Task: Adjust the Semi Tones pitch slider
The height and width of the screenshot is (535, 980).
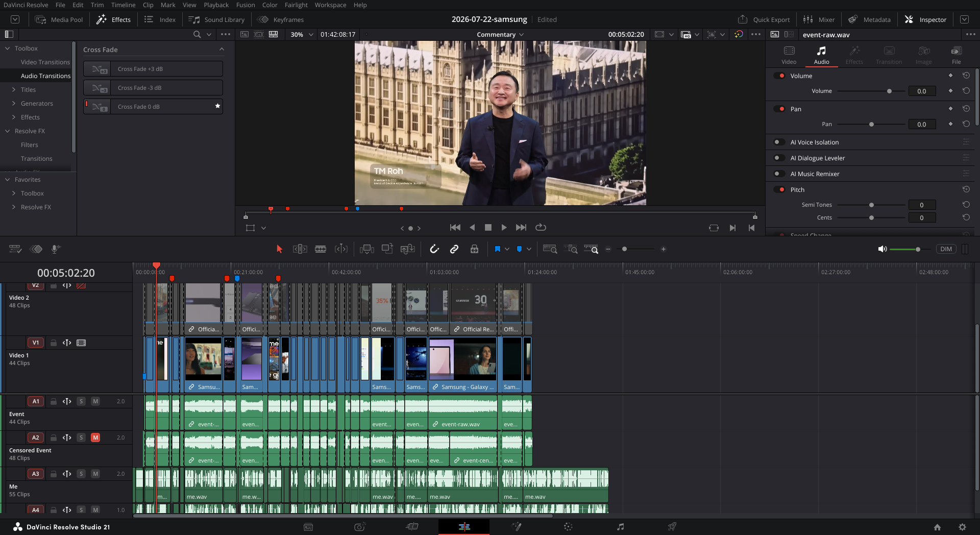Action: pos(871,205)
